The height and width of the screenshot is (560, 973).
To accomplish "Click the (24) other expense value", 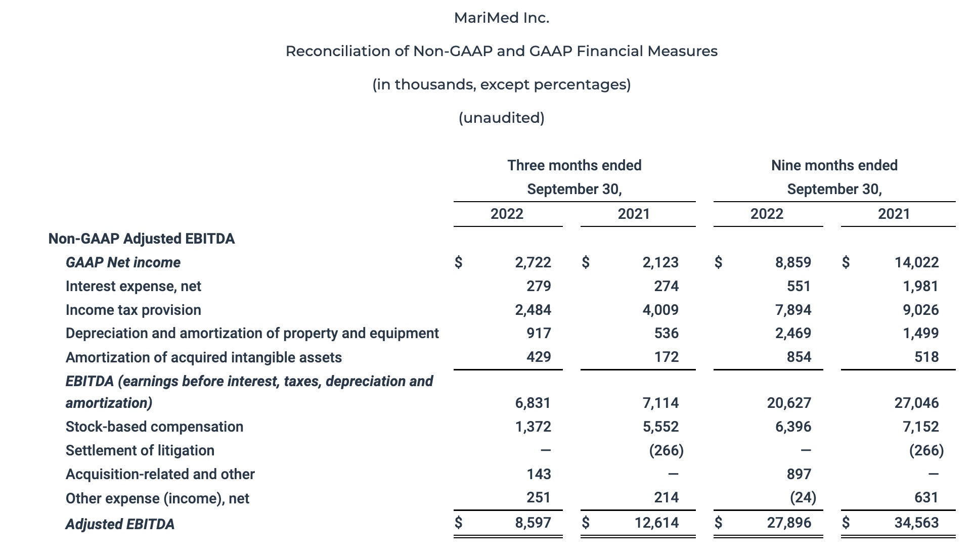I will (x=803, y=498).
